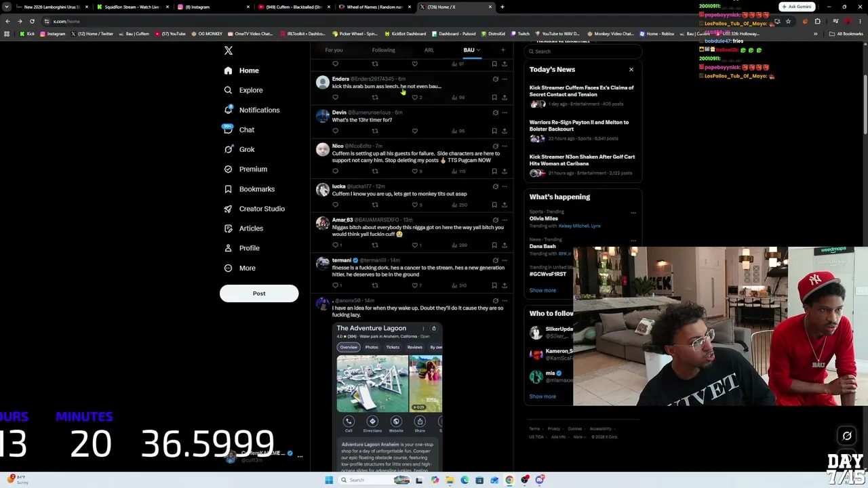
Task: Reload the page in the browser toolbar
Action: coord(32,21)
